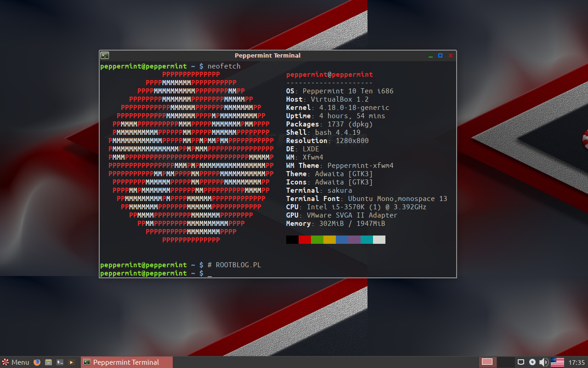Click the US flag keyboard layout indicator
This screenshot has width=588, height=368.
point(557,362)
